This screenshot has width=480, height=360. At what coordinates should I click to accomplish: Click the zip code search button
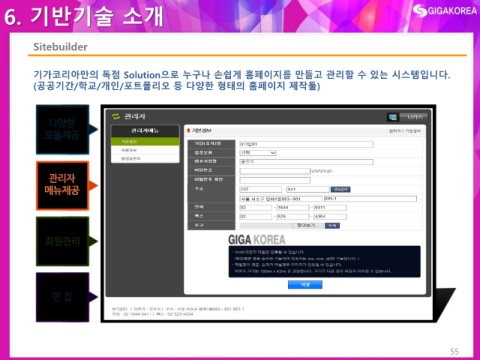pos(340,189)
